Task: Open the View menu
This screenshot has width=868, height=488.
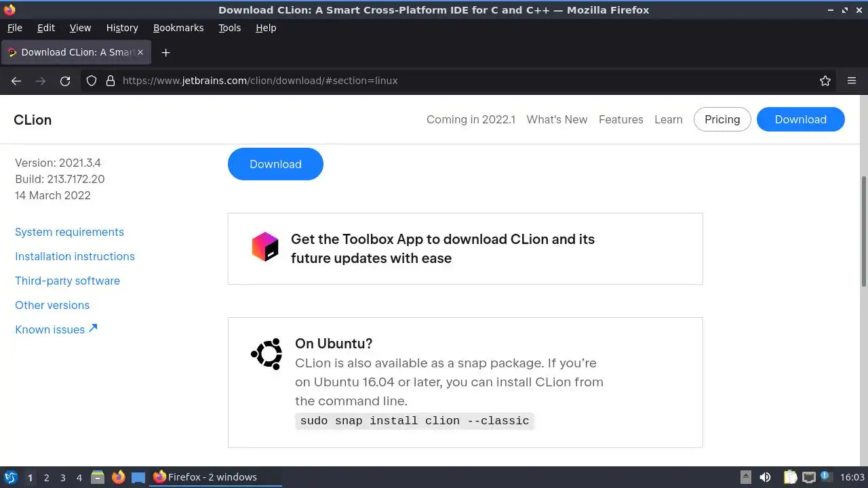Action: coord(80,28)
